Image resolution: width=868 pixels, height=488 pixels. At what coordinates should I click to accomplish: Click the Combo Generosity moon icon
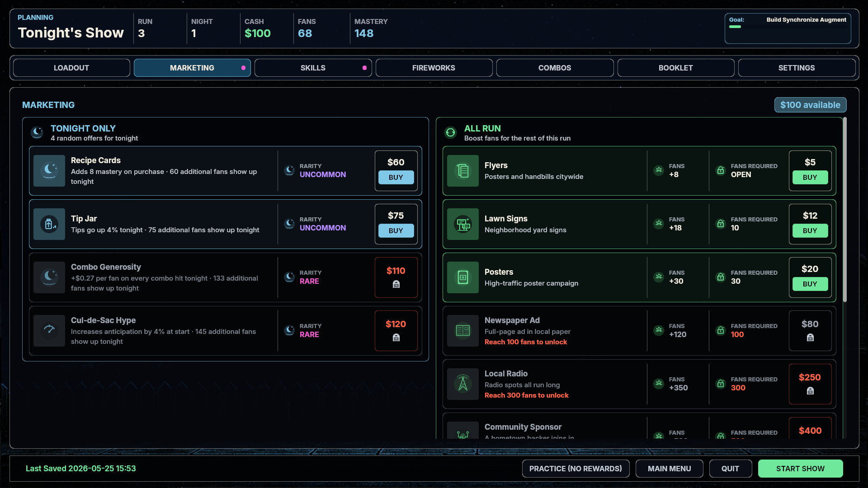(49, 277)
